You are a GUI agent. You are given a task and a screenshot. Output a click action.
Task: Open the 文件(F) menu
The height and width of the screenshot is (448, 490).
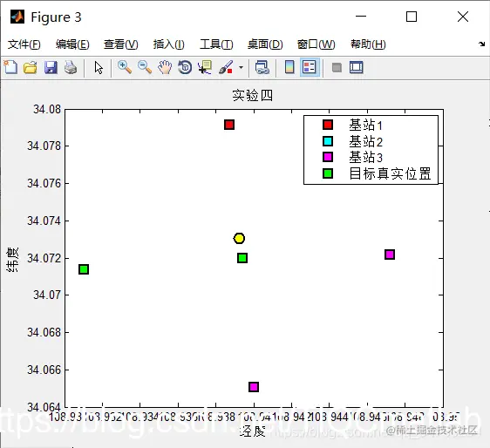point(24,44)
